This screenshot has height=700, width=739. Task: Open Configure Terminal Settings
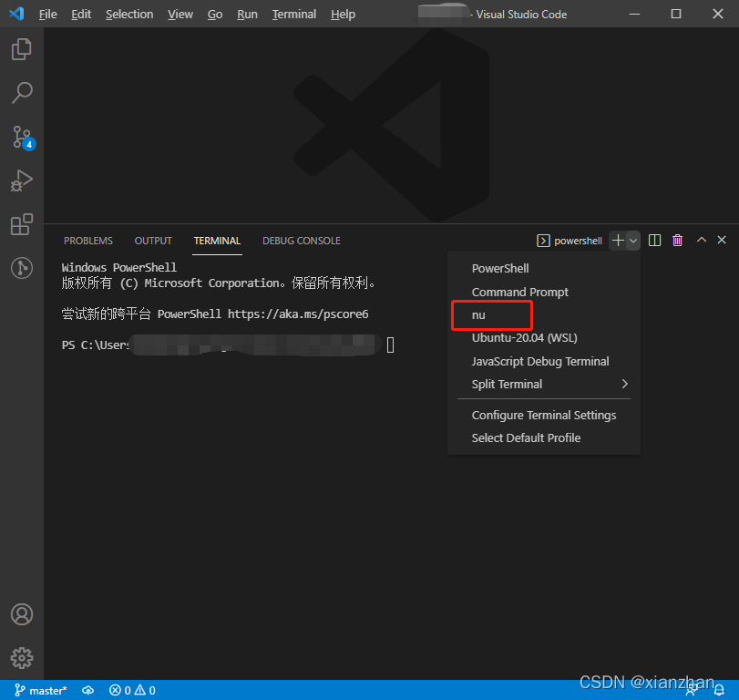(x=543, y=415)
